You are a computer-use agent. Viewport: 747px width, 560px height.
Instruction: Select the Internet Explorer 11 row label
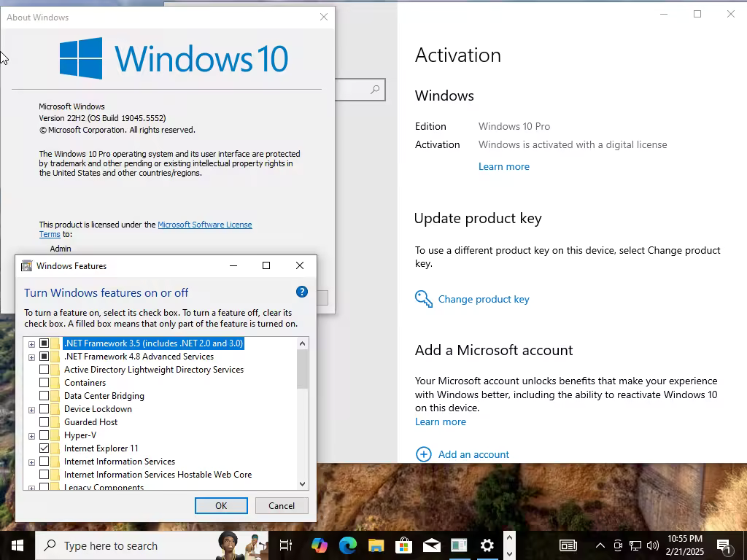101,448
